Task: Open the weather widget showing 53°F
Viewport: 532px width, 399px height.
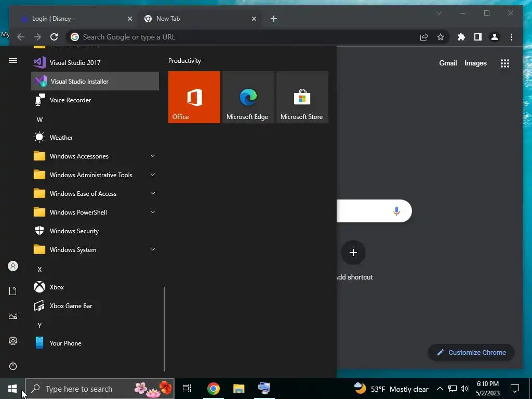Action: coord(391,389)
